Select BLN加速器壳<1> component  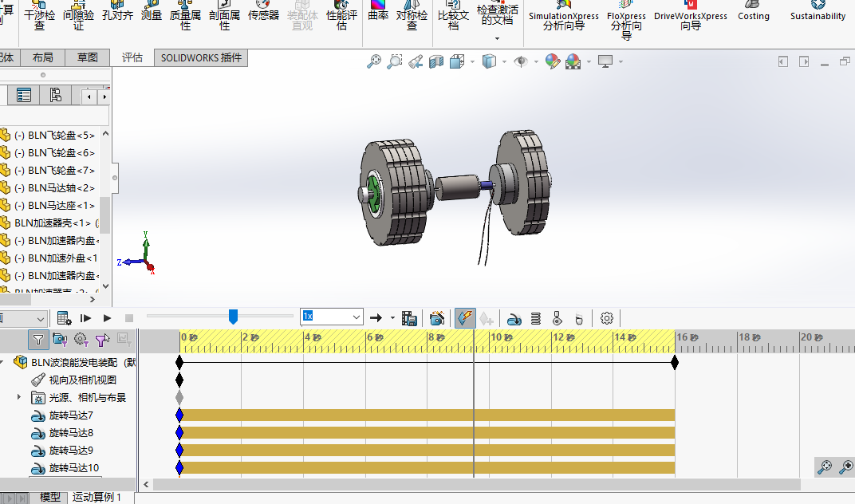53,222
